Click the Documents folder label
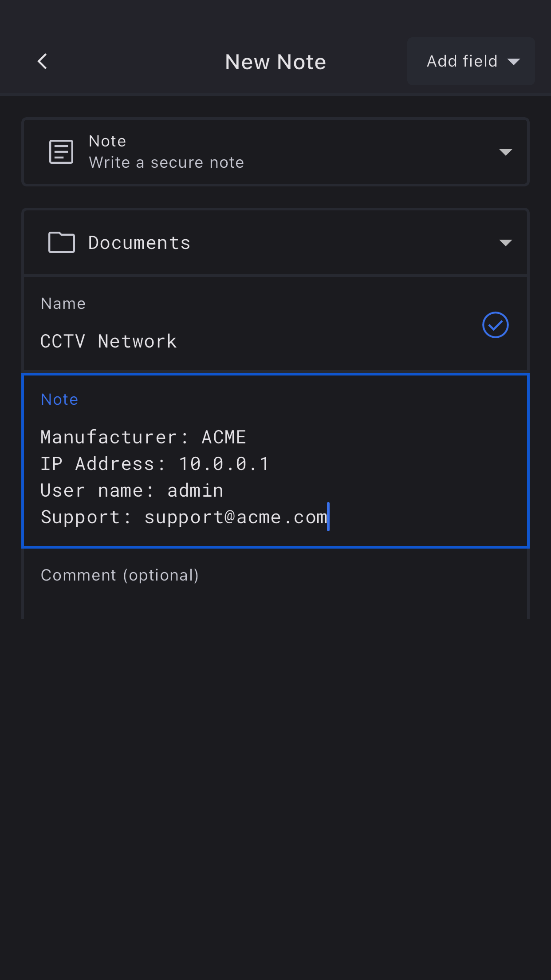Viewport: 551px width, 980px height. 139,243
